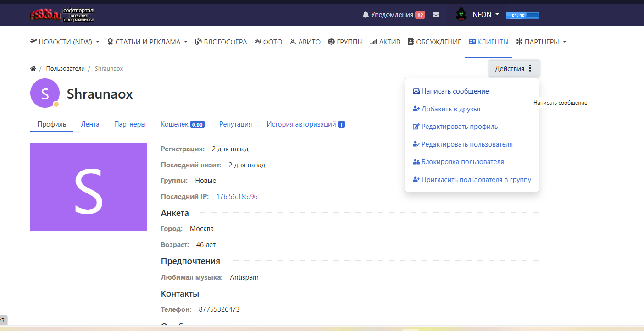
Task: Open the Репутация tab
Action: coord(236,124)
